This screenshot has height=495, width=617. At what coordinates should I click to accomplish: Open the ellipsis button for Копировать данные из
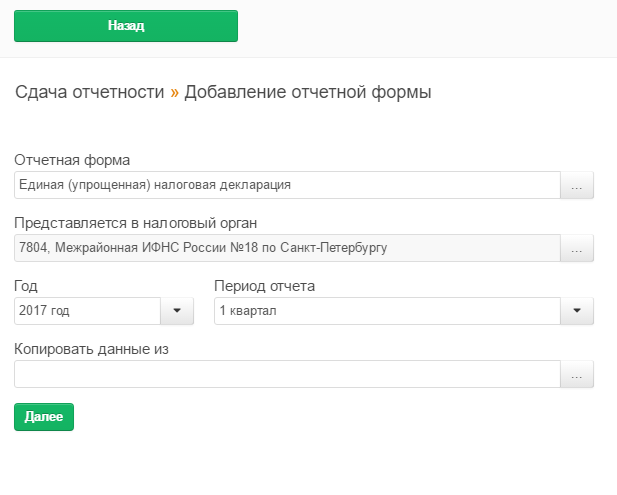click(576, 375)
